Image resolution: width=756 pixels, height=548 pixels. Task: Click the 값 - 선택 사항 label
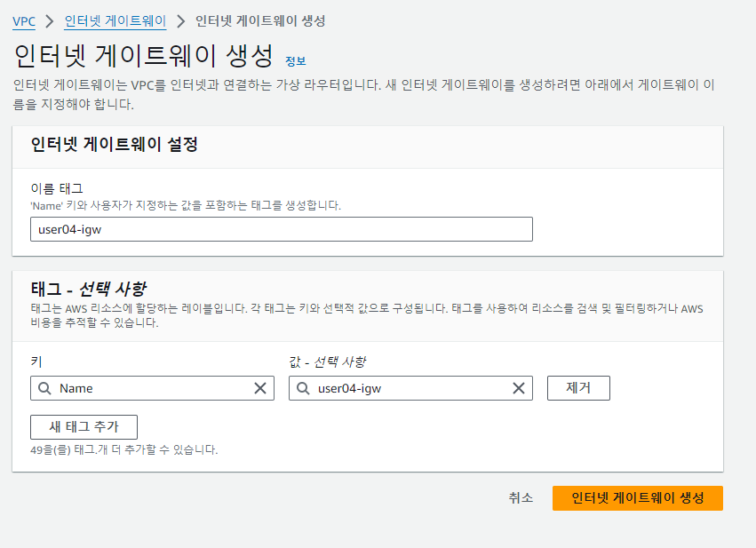[328, 361]
